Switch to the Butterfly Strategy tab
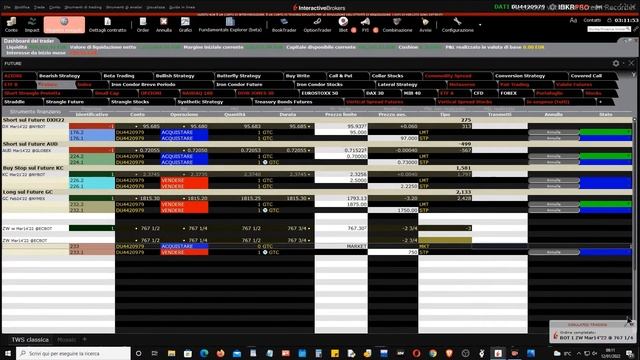Image resolution: width=640 pixels, height=360 pixels. [x=248, y=76]
